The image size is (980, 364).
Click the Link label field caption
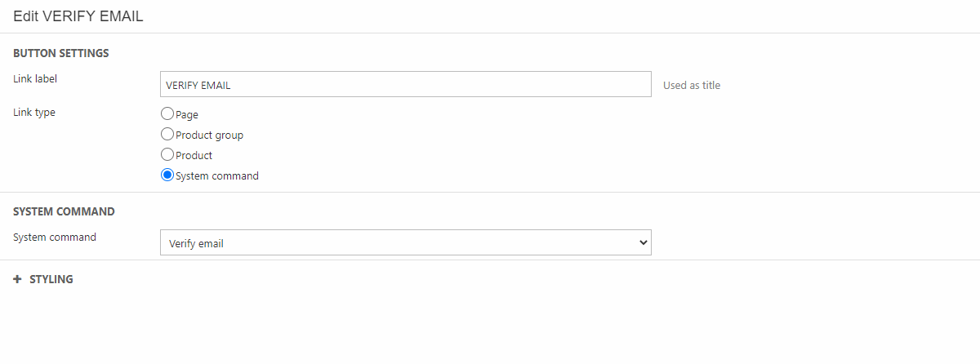coord(35,79)
